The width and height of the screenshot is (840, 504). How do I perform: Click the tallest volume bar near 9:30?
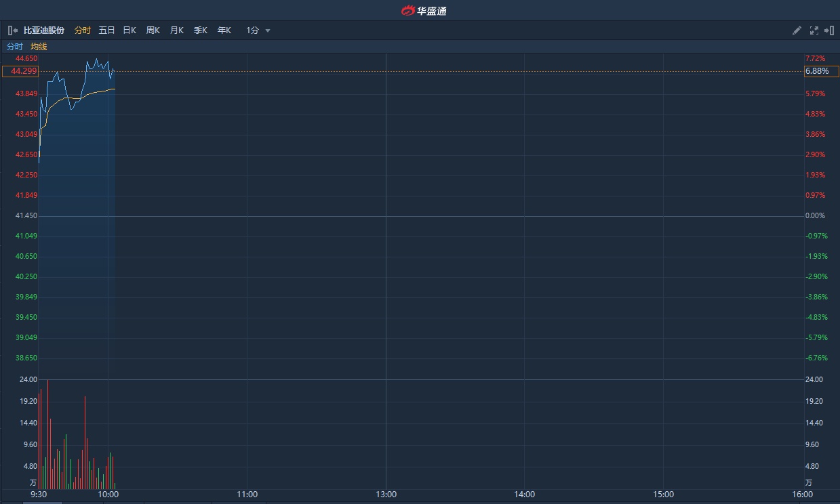pos(47,434)
